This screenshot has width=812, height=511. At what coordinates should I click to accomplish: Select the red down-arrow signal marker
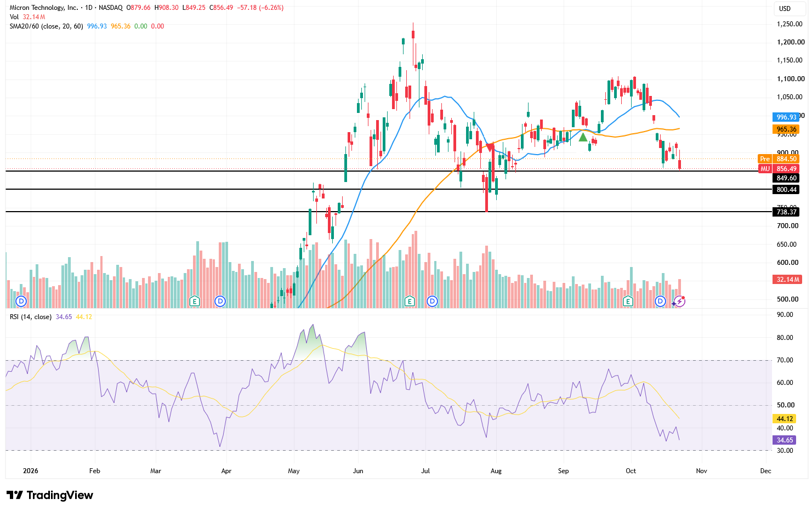pyautogui.click(x=490, y=147)
